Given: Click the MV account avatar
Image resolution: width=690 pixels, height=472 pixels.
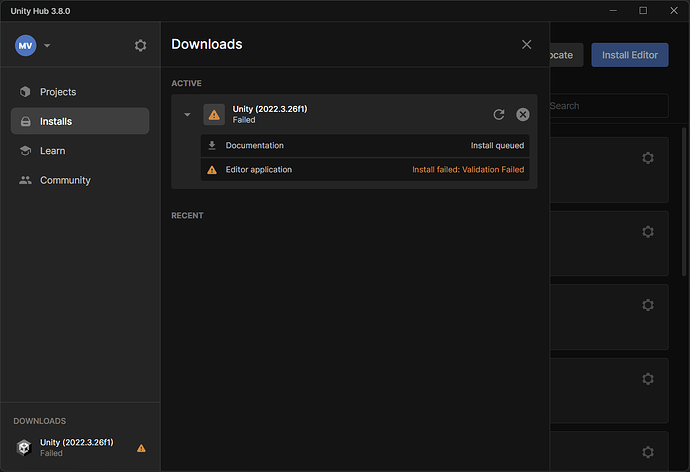Looking at the screenshot, I should pos(25,45).
